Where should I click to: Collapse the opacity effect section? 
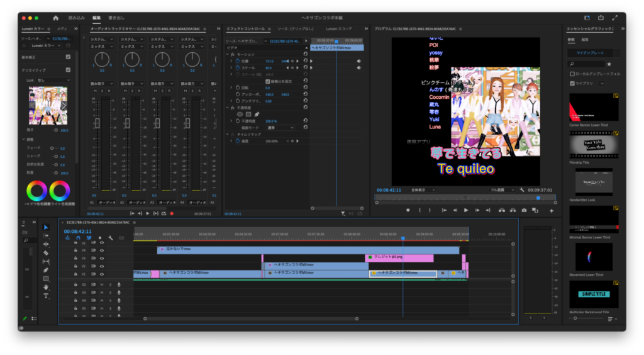pos(228,108)
